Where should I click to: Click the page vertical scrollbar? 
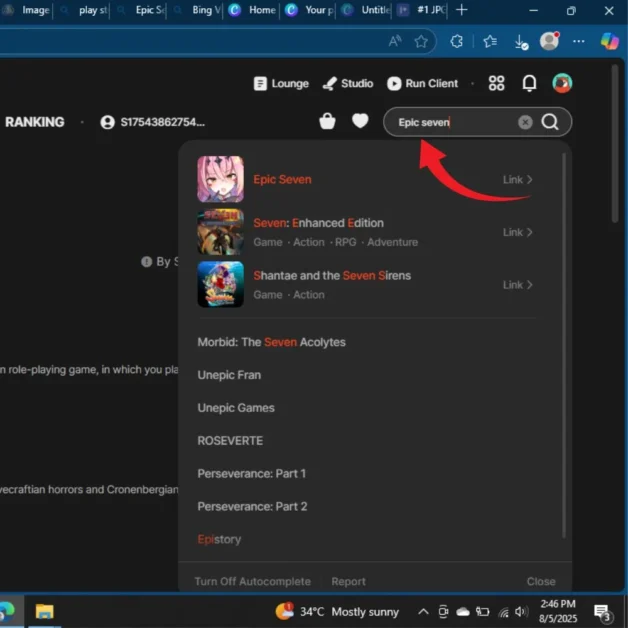click(615, 144)
